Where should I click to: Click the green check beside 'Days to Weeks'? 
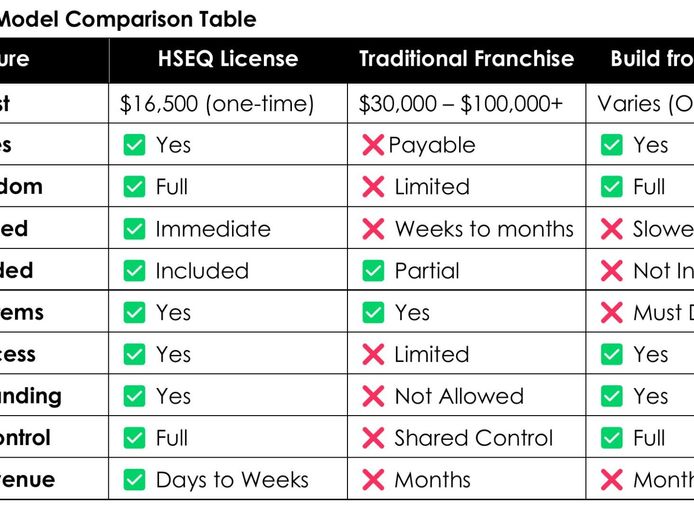134,479
